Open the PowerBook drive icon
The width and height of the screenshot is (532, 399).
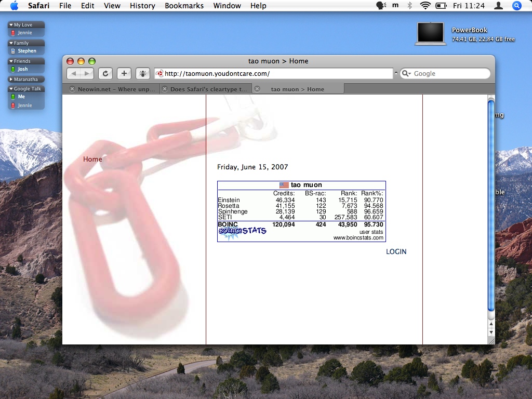pyautogui.click(x=430, y=34)
